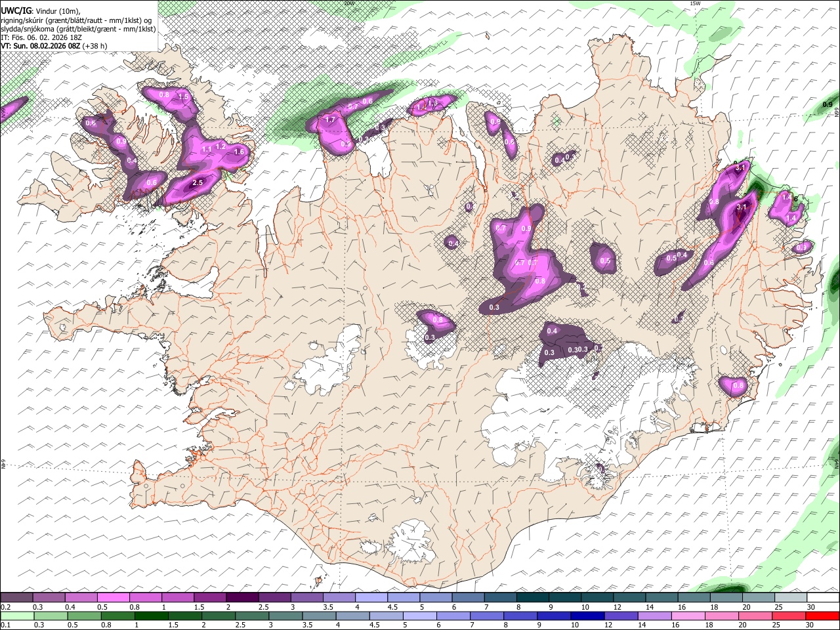Click the 15W longitude label
This screenshot has width=840, height=630.
pos(695,3)
